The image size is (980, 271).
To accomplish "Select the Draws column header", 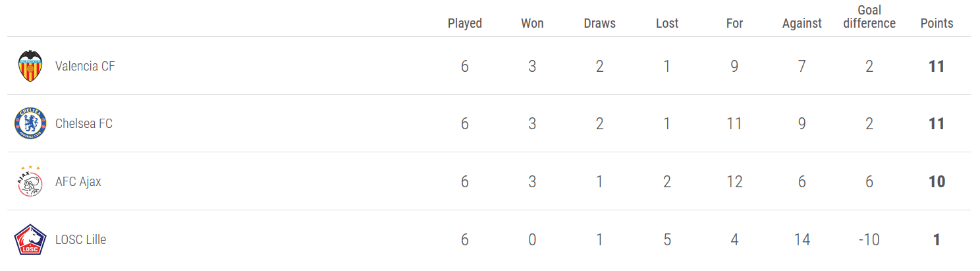I will [599, 23].
